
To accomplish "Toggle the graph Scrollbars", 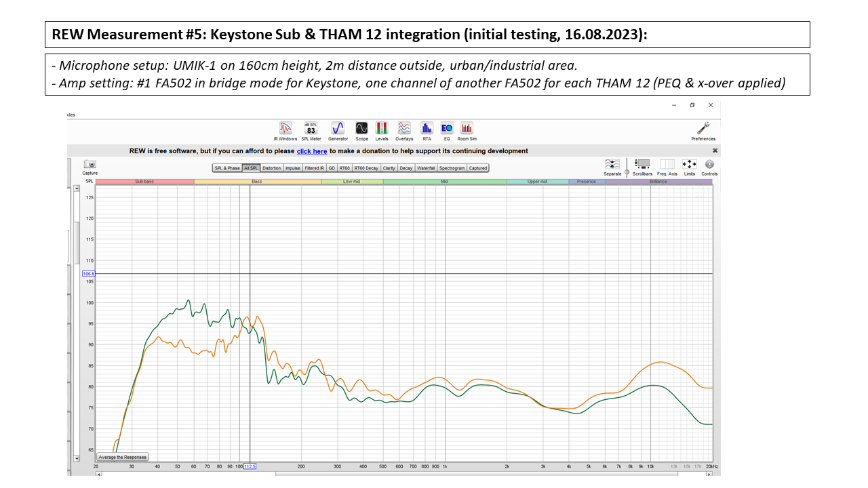I will (x=642, y=167).
